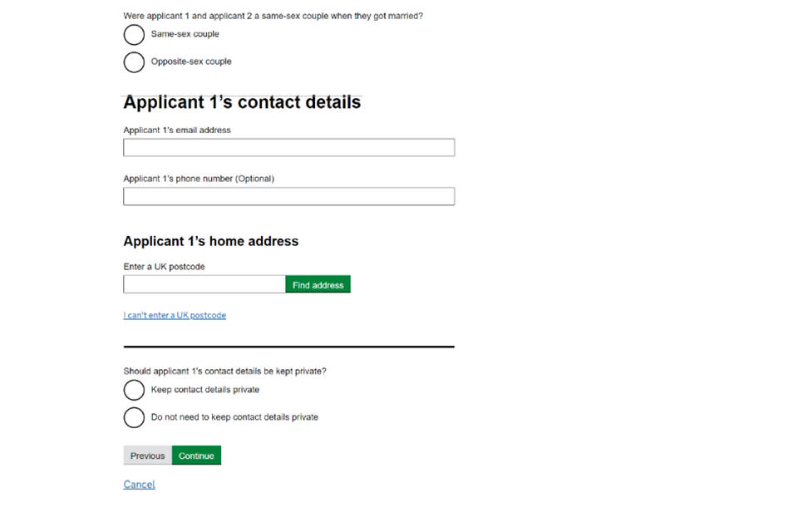798x532 pixels.
Task: Click "Do not need to keep contact details private" text
Action: pyautogui.click(x=234, y=417)
